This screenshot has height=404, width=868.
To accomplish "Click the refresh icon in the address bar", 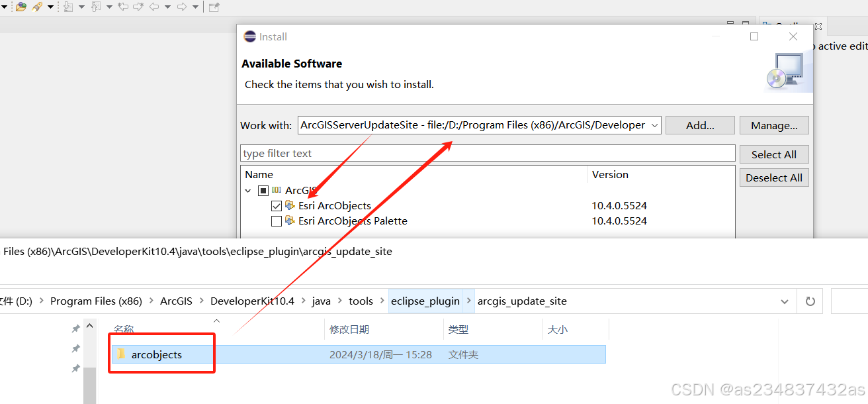I will tap(810, 301).
